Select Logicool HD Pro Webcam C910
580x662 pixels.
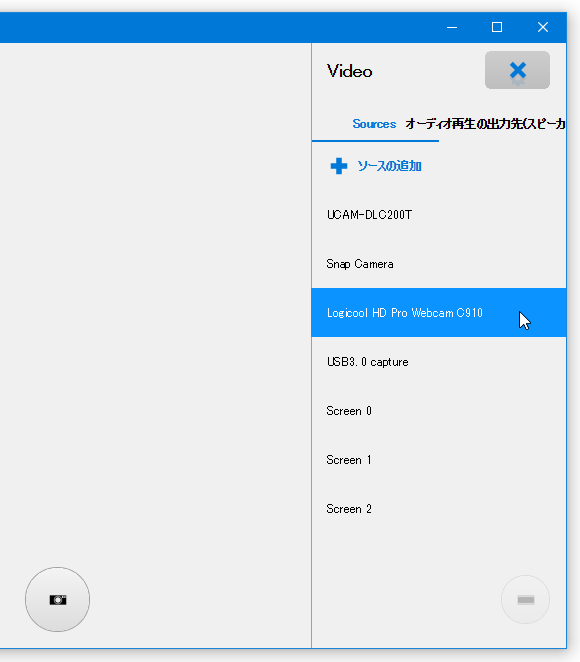pyautogui.click(x=439, y=313)
